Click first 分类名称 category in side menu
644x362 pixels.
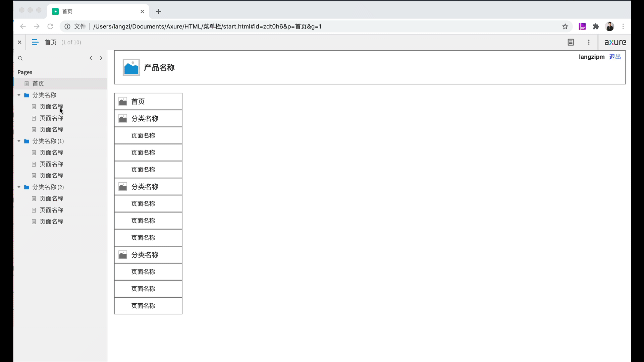click(148, 119)
